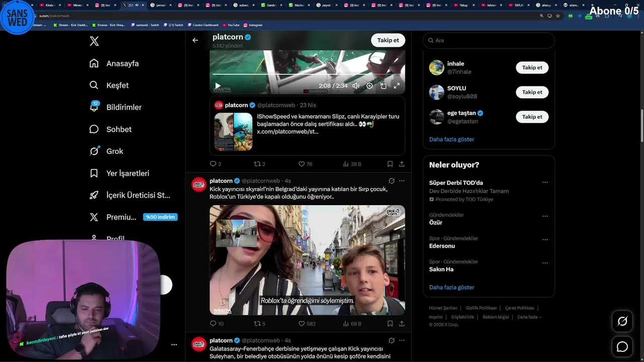Open the floating messages chat button
644x362 pixels.
pyautogui.click(x=622, y=347)
